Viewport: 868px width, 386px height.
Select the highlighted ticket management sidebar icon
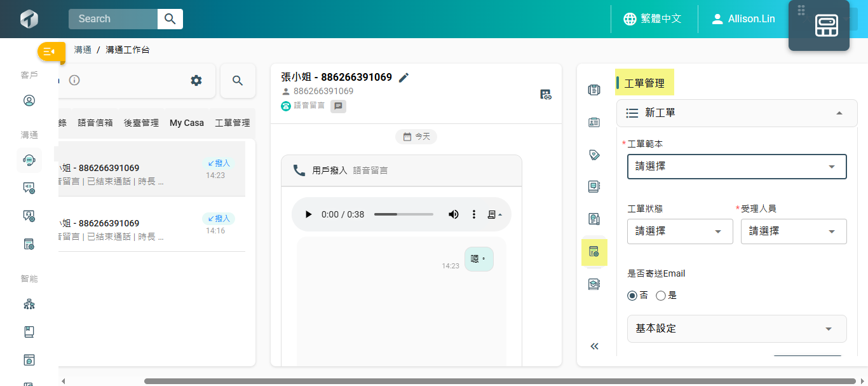click(x=594, y=252)
